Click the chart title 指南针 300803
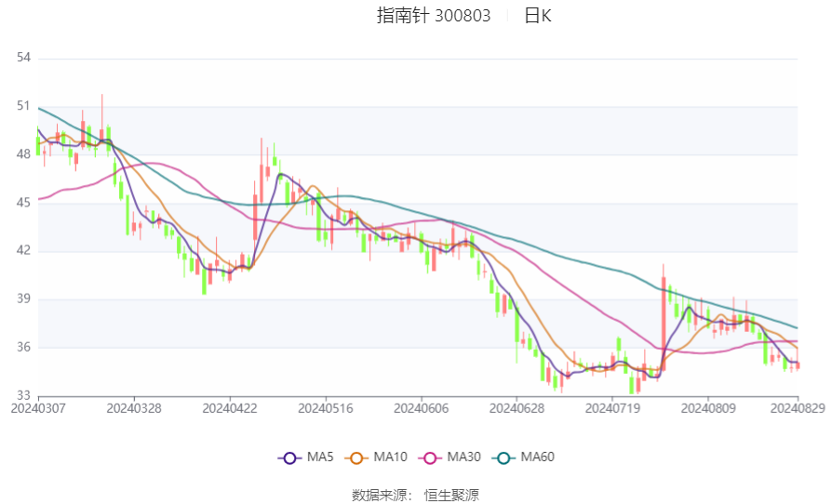 click(x=434, y=16)
